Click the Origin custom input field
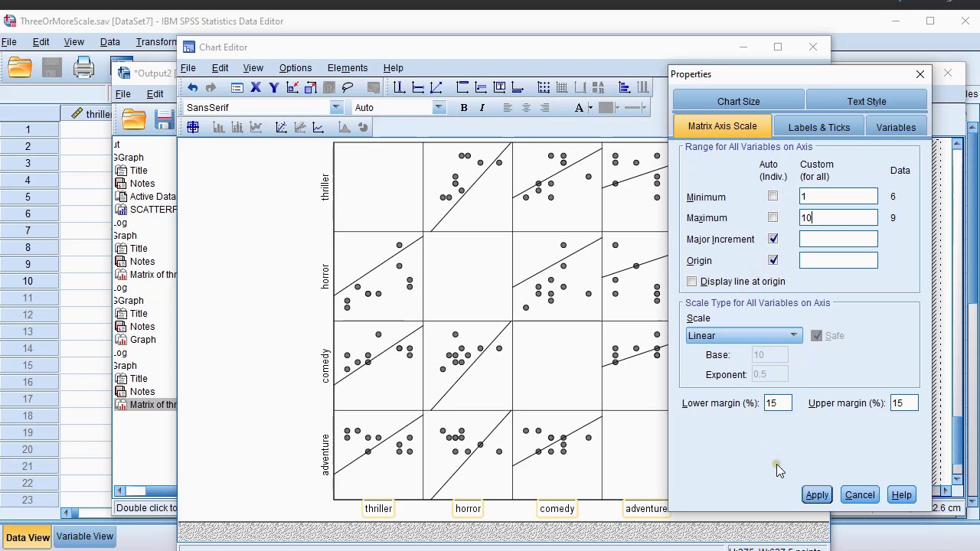 click(838, 260)
